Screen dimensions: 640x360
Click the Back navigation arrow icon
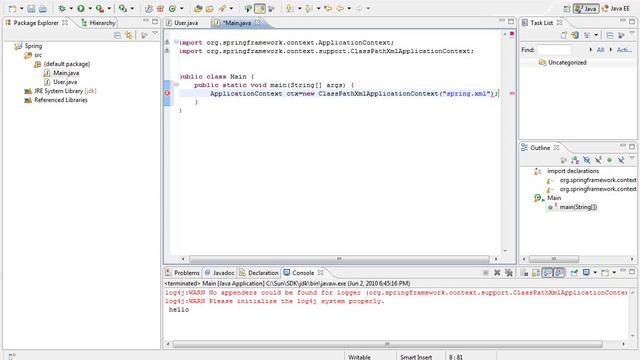340,9
